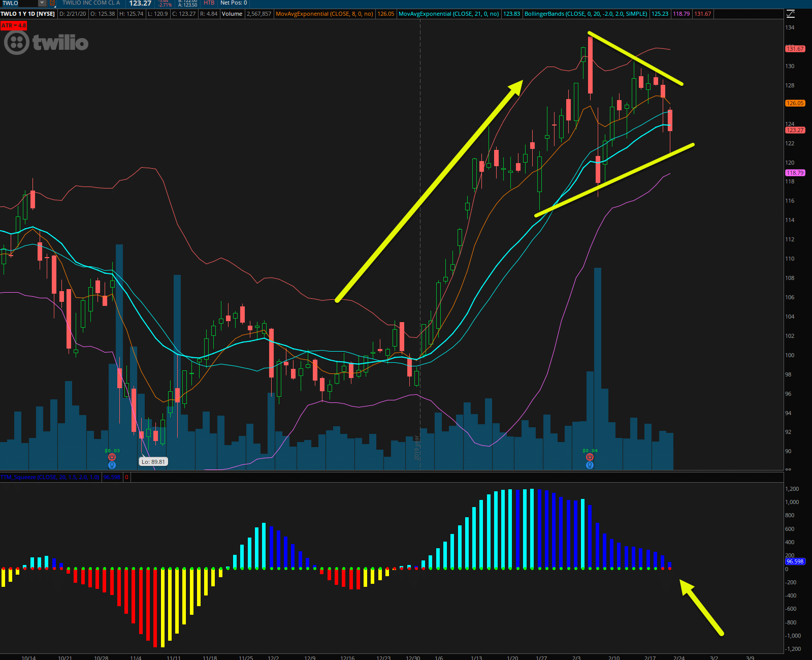Click the 96.598 TTM_Squeeze value in the study header
The image size is (812, 660).
pos(112,477)
